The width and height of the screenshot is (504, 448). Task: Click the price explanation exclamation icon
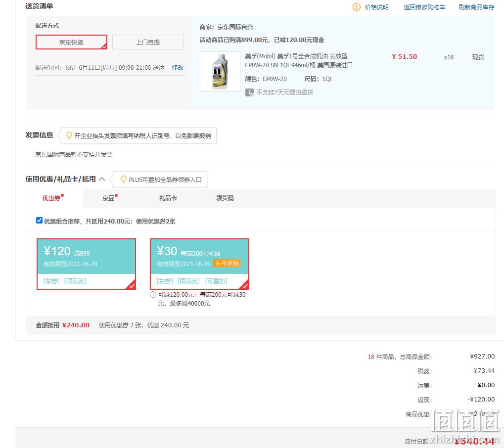tap(357, 7)
